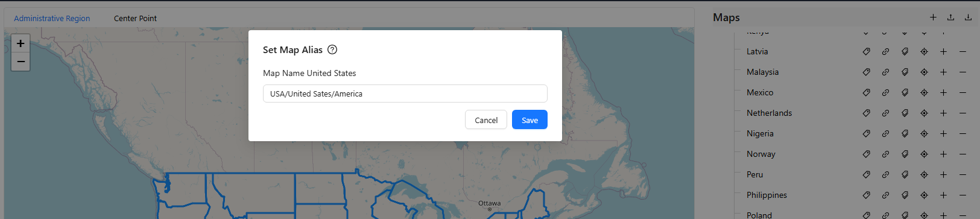The height and width of the screenshot is (219, 980).
Task: Click the minus icon in Norway row
Action: coord(963,154)
